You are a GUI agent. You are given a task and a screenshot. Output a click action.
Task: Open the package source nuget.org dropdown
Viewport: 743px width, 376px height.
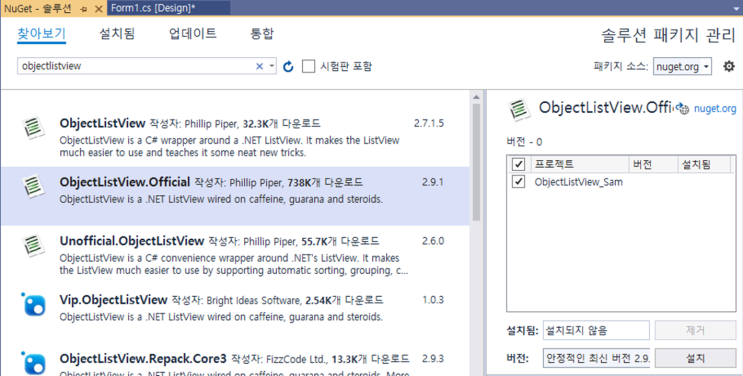click(x=682, y=67)
